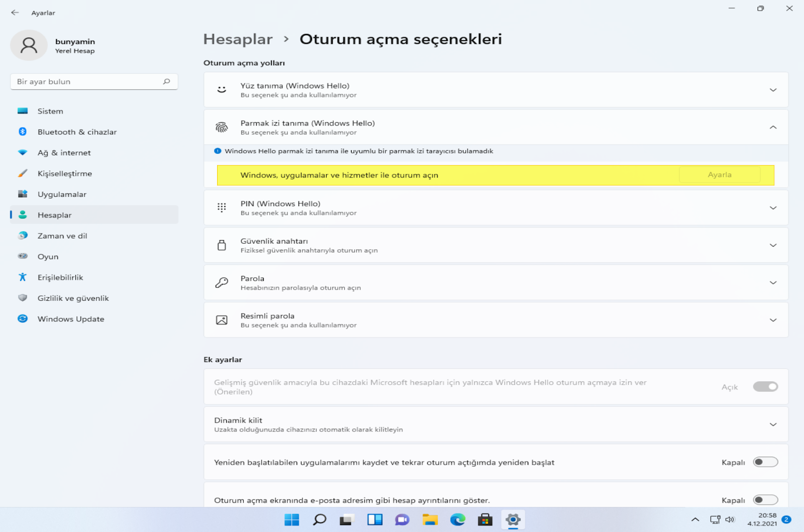The width and height of the screenshot is (804, 532).
Task: Click the Gizlilik ve güvenlik shield icon
Action: click(x=23, y=298)
